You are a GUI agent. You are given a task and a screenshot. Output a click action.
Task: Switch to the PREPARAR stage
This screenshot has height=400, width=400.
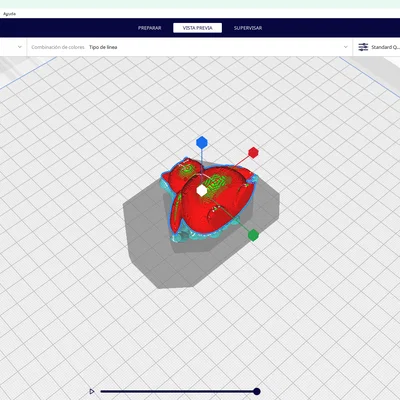(x=150, y=28)
